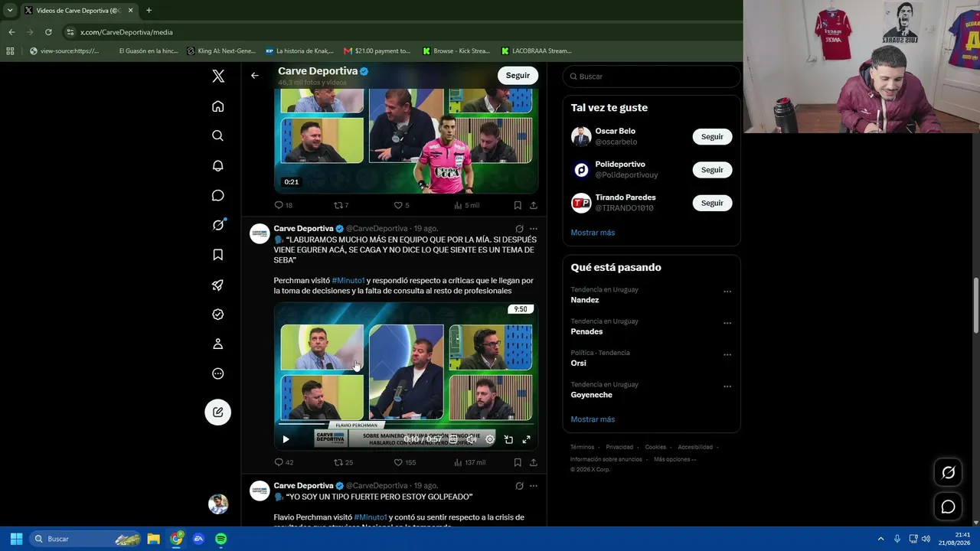Expand the video to fullscreen
The height and width of the screenshot is (551, 980).
coord(527,439)
